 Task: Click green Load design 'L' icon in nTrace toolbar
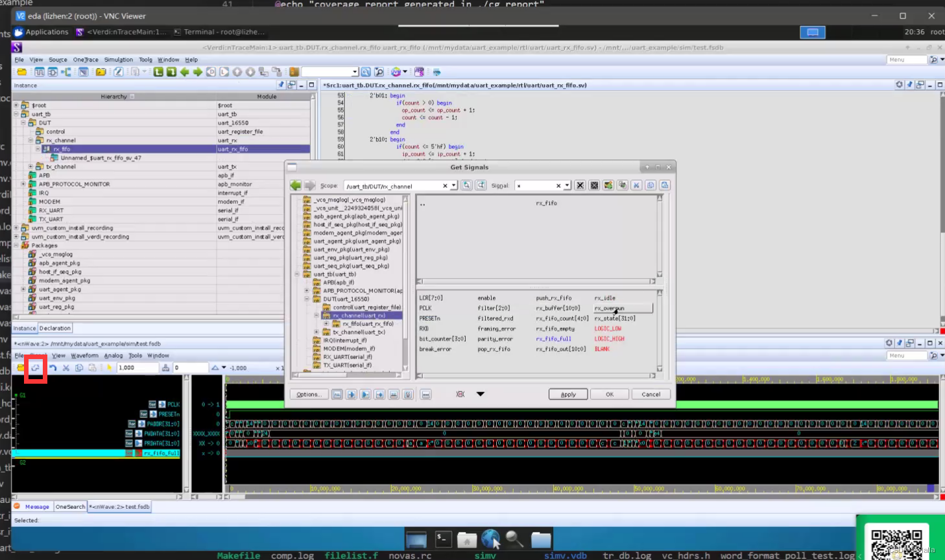(158, 72)
